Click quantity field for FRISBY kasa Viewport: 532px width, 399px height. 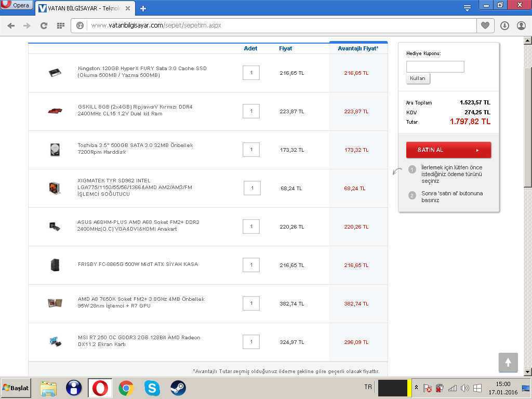251,264
